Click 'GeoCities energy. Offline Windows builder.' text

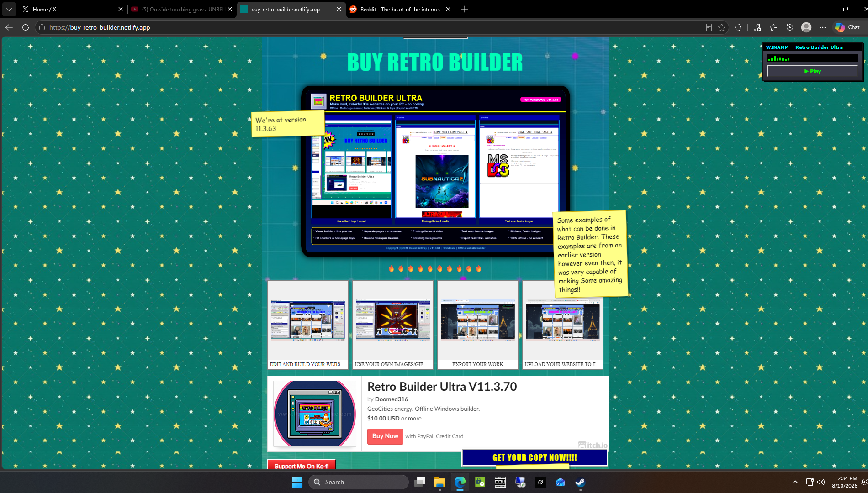pos(423,409)
